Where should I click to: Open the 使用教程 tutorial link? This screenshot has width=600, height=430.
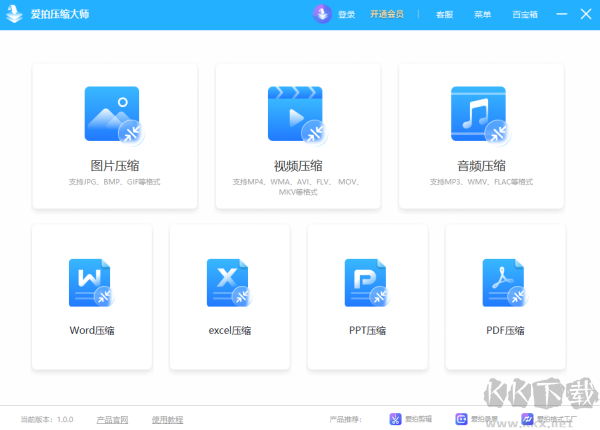pos(167,419)
